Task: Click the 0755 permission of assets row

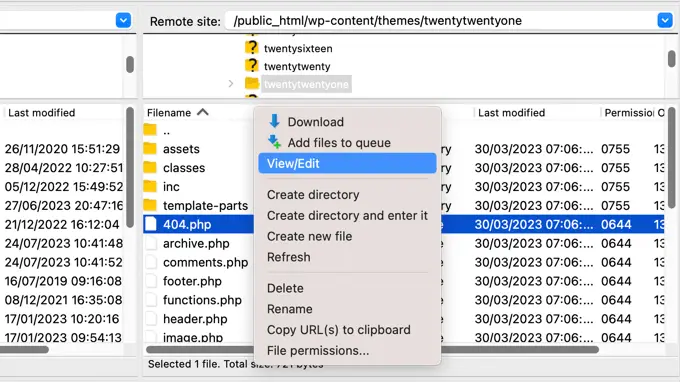Action: 615,149
